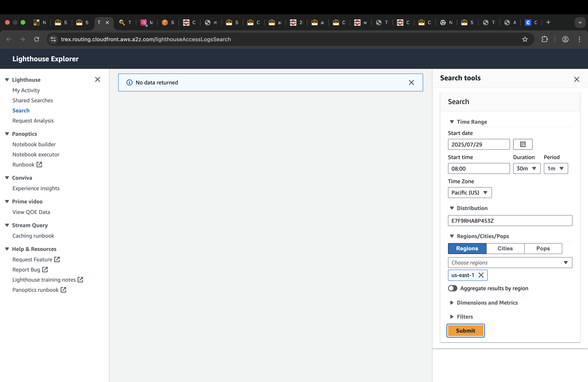Screen dimensions: 588x382
Task: Switch to the Cities tab
Action: [505, 248]
